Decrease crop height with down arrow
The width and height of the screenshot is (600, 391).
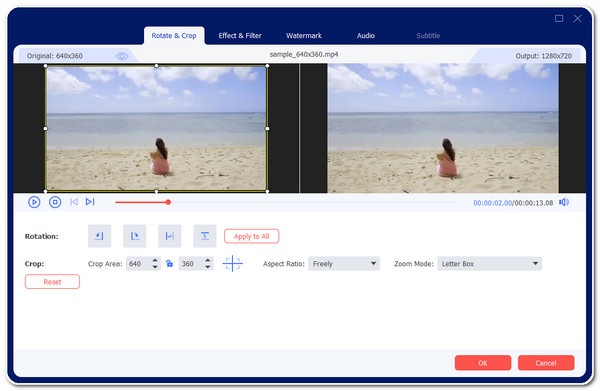[208, 267]
